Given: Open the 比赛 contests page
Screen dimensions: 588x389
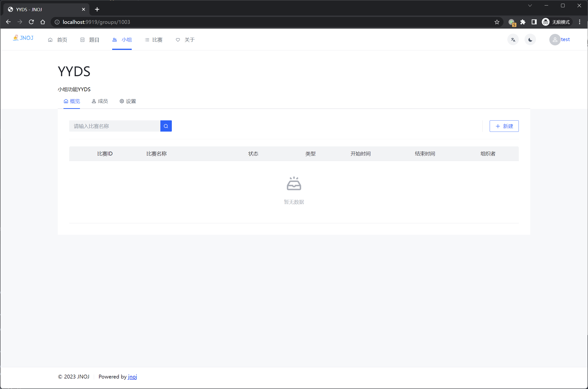Looking at the screenshot, I should coord(154,40).
